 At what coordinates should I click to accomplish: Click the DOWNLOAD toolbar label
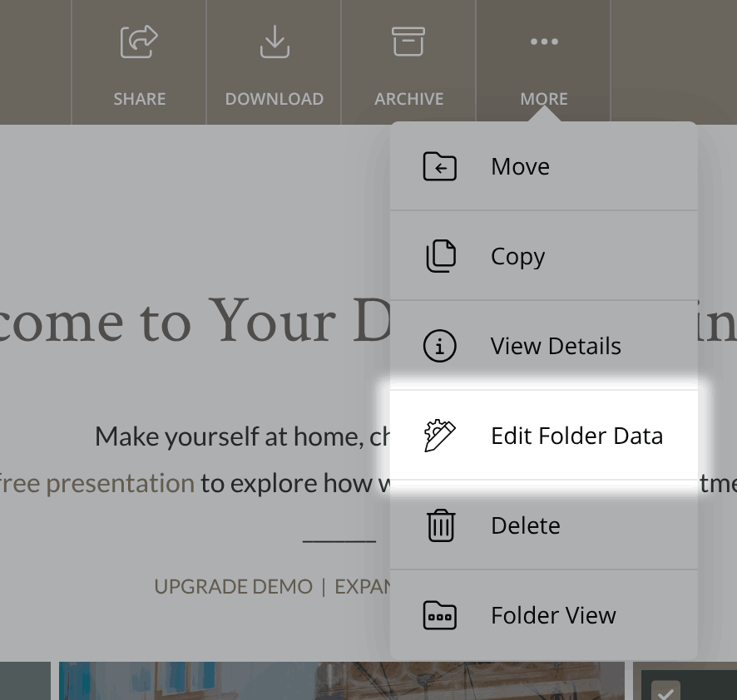point(274,99)
